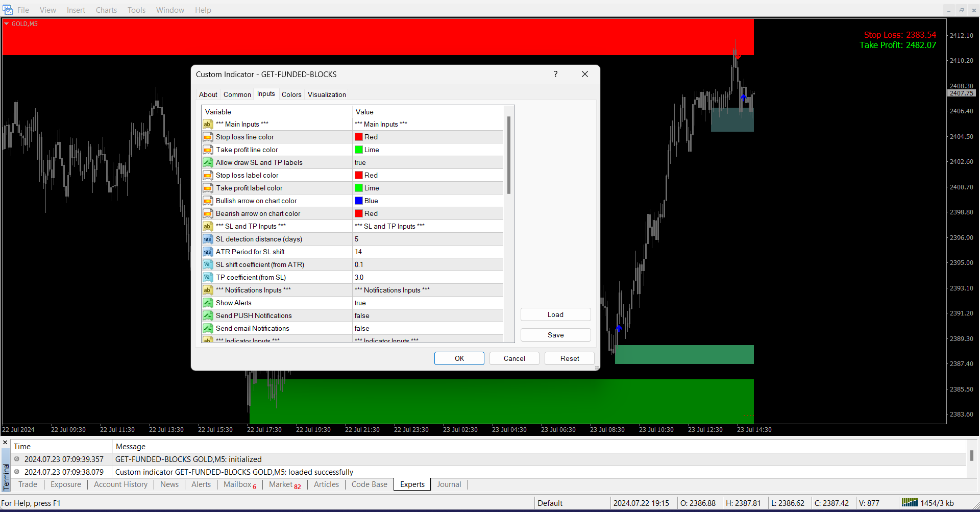Viewport: 980px width, 512px height.
Task: Click the boolean icon next to Allow draw SL and TP labels
Action: tap(208, 162)
